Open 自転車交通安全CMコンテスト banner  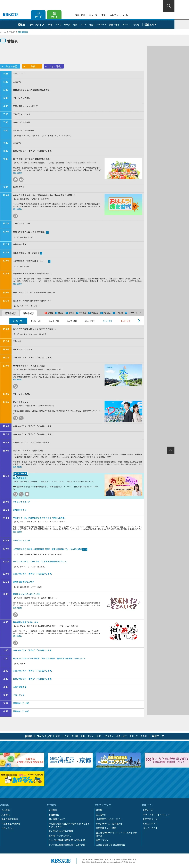coord(118,760)
